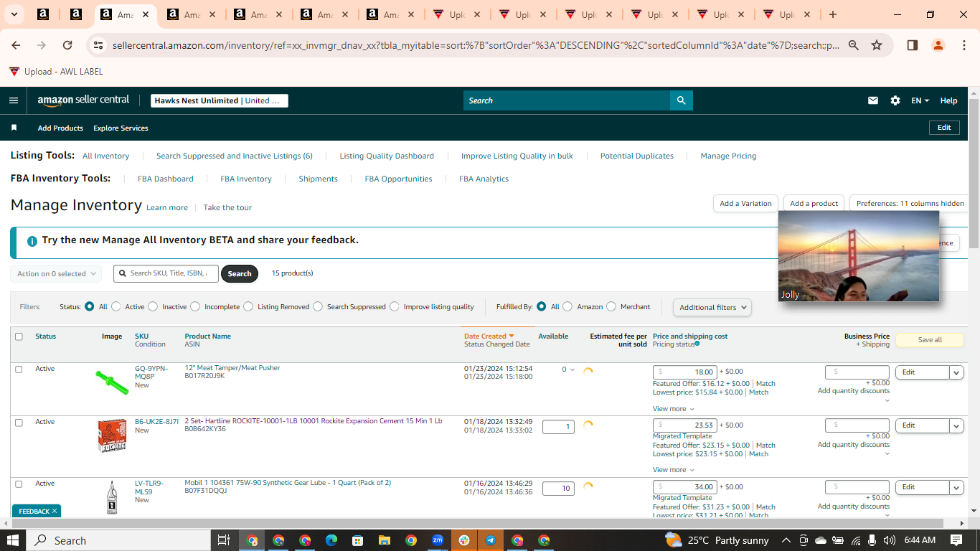Open the Windows notification center

point(956,540)
